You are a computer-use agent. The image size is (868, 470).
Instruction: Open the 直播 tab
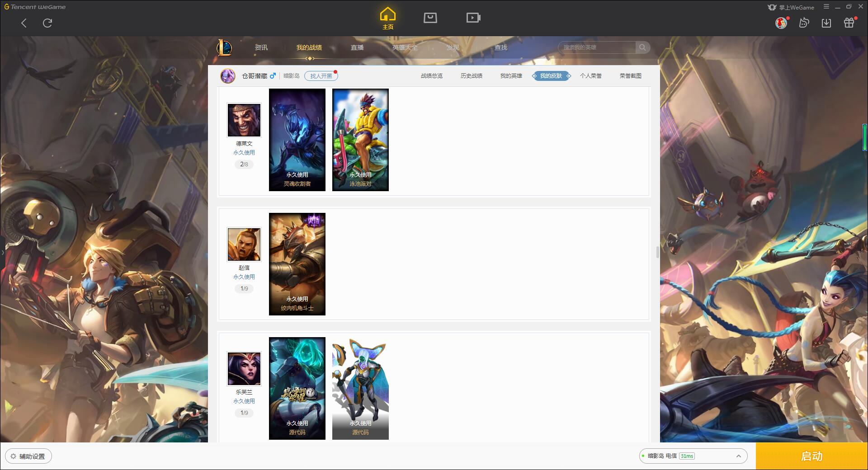(357, 47)
